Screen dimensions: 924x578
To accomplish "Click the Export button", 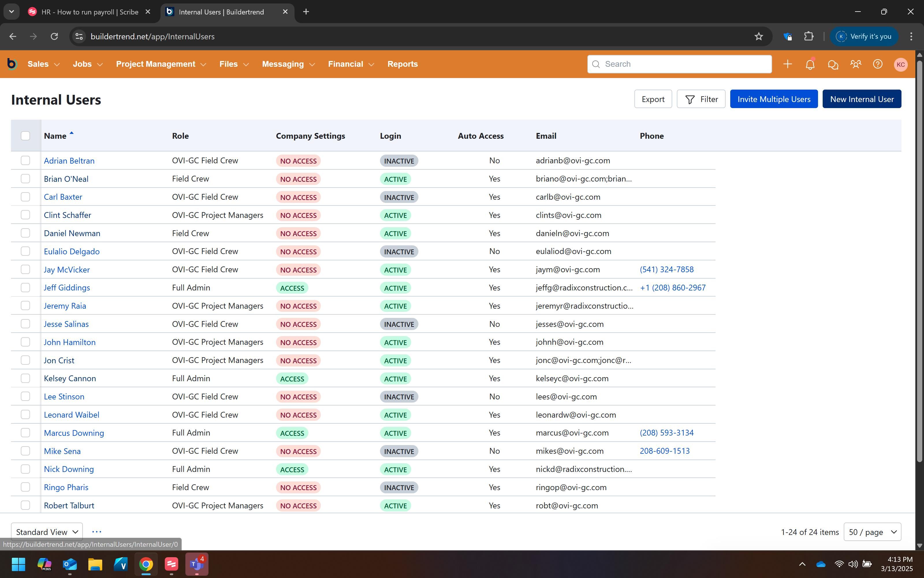I will pyautogui.click(x=653, y=99).
